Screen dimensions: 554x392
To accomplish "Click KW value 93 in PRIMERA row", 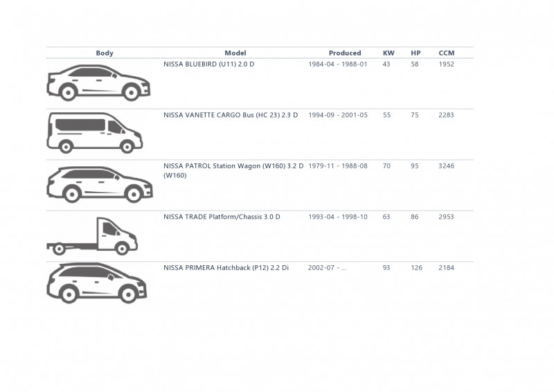I will [386, 268].
